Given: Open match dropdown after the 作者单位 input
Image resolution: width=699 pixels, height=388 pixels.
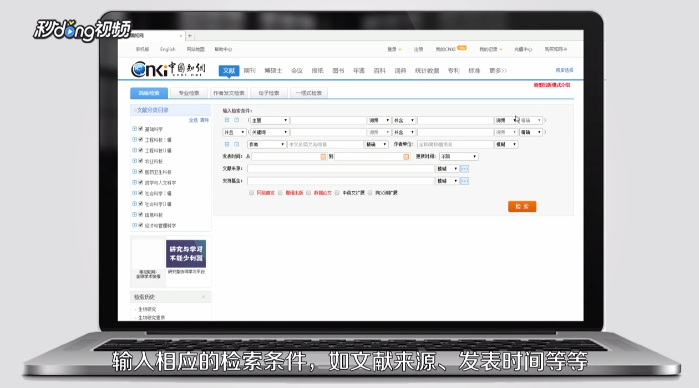Looking at the screenshot, I should pos(506,144).
